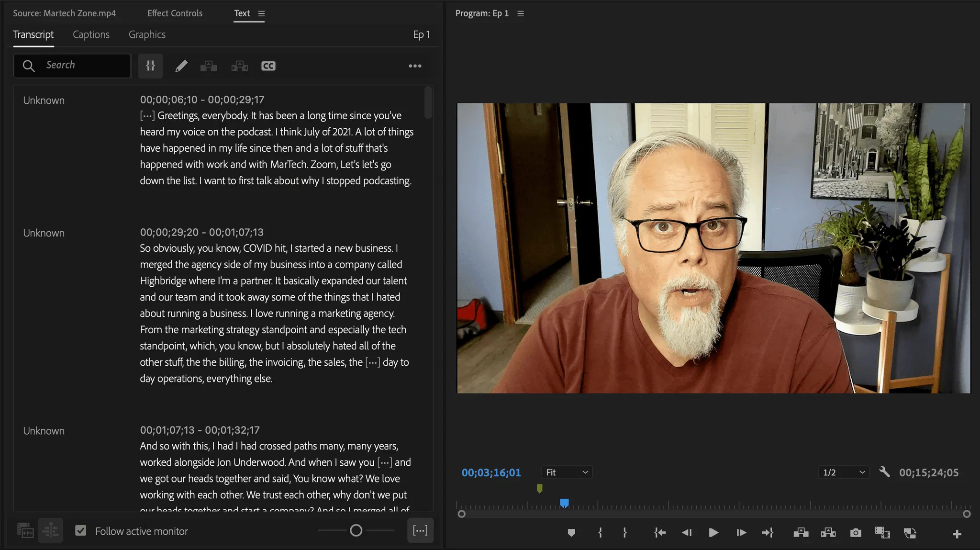
Task: Click the name Jon Underwood in transcript
Action: pos(251,462)
